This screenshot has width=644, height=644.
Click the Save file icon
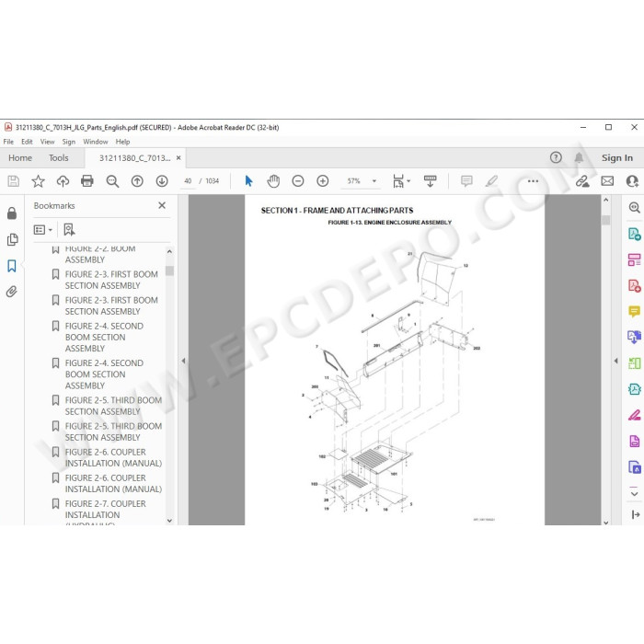(x=13, y=181)
